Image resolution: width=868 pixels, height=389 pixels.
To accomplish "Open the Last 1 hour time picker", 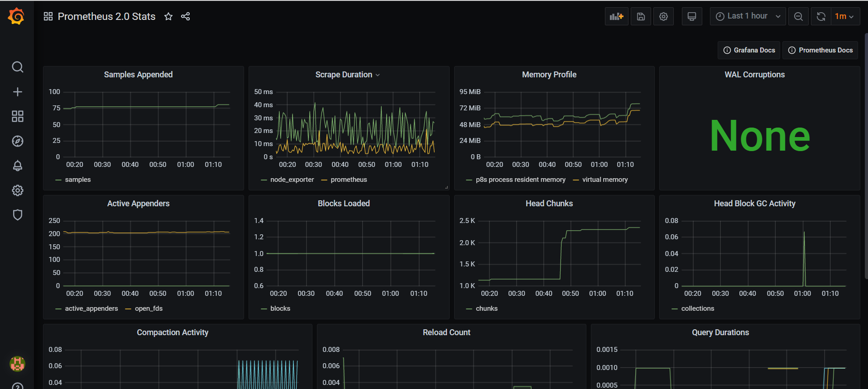I will [748, 16].
